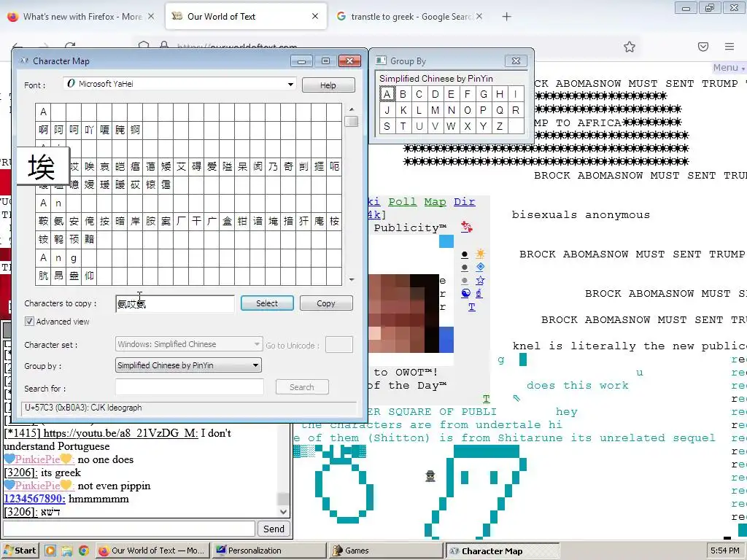The height and width of the screenshot is (560, 747).
Task: Open new tab with the plus button
Action: coord(506,17)
